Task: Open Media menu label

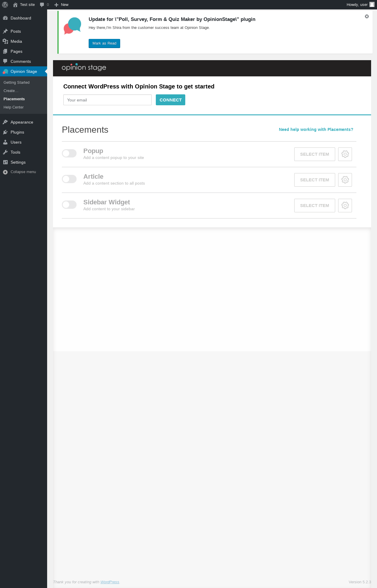Action: (16, 41)
